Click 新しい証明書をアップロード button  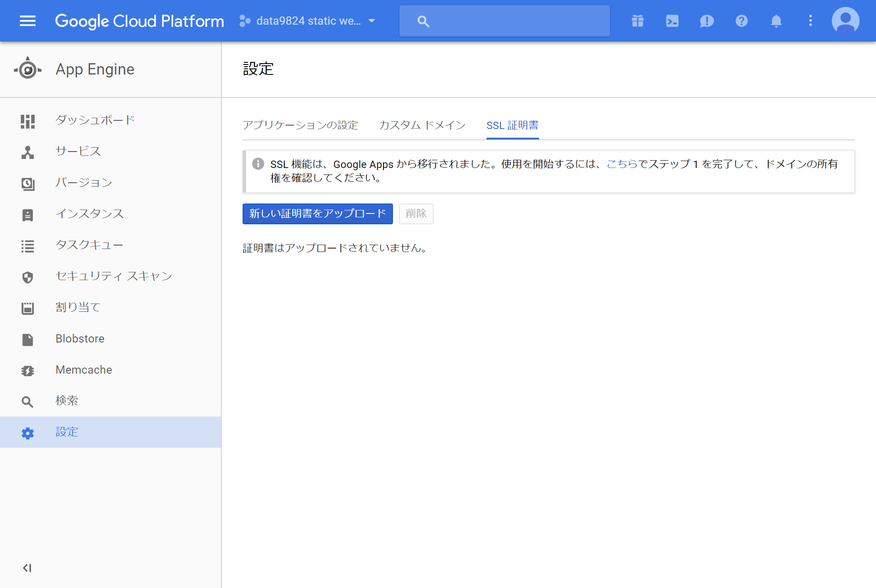pos(318,214)
